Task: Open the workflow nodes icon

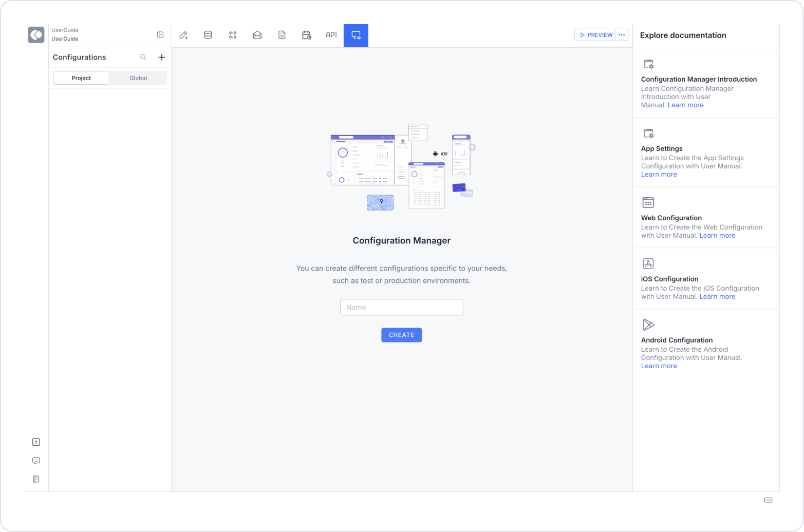Action: click(233, 35)
